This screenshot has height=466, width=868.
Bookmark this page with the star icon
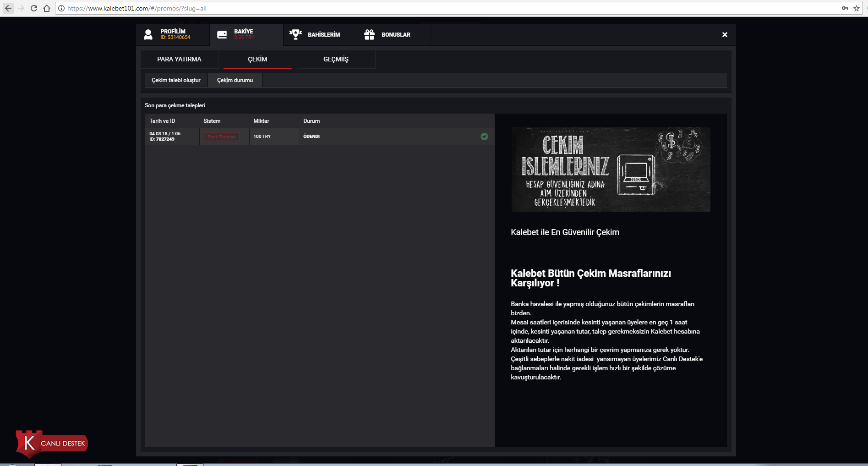(857, 8)
